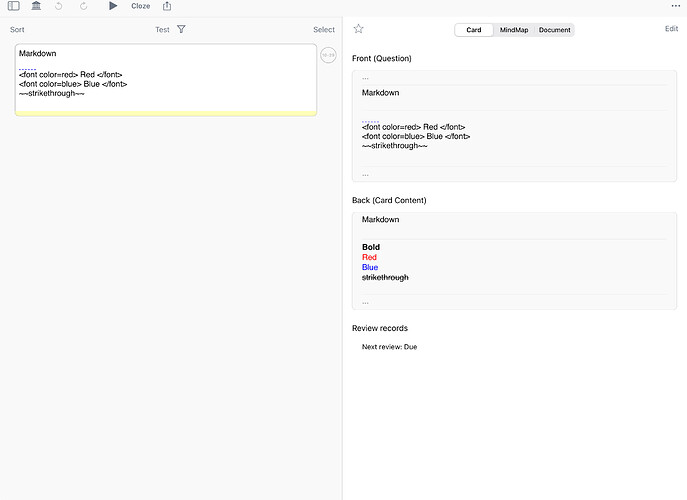Start review with the play icon
The image size is (687, 500).
click(113, 6)
